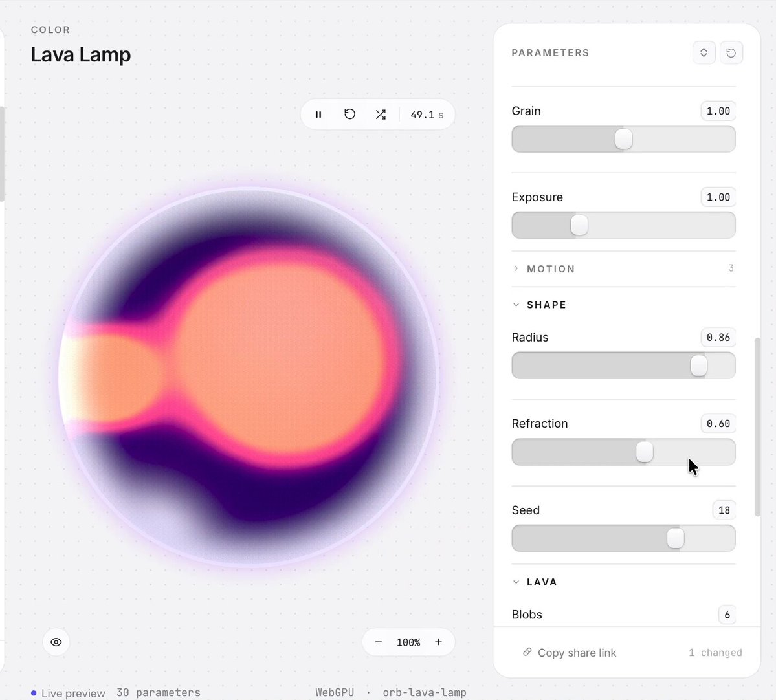The height and width of the screenshot is (700, 776).
Task: Click the "PARAMETERS" panel heading
Action: tap(550, 53)
